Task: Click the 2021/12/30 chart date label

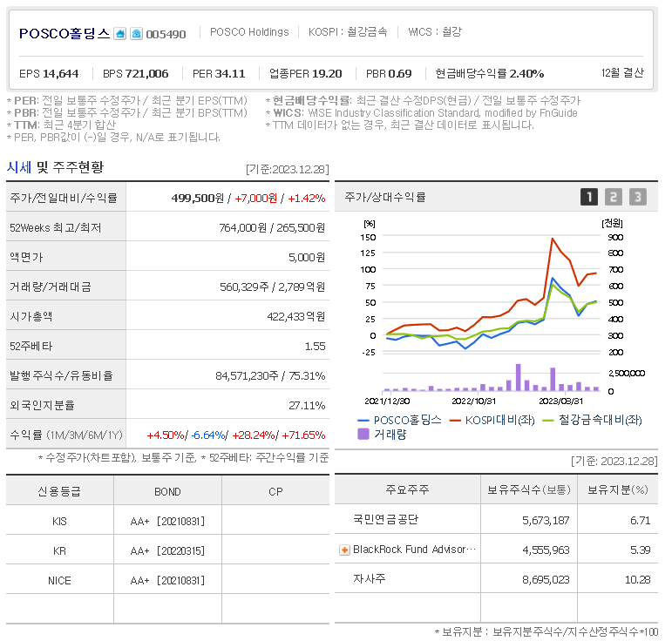Action: tap(387, 401)
